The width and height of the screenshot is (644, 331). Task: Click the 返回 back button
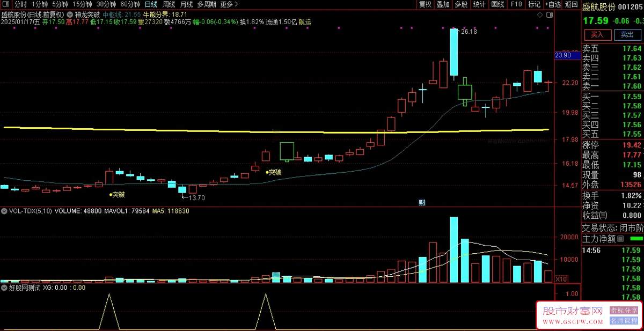pos(572,4)
